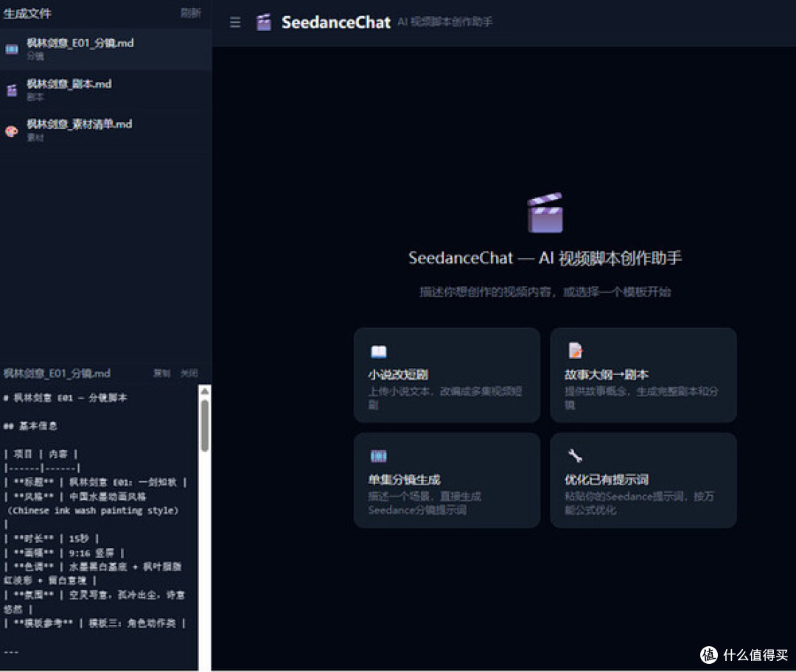This screenshot has width=796, height=672.
Task: Click the '**画幅** | 9:16 竖屏' row
Action: click(64, 553)
